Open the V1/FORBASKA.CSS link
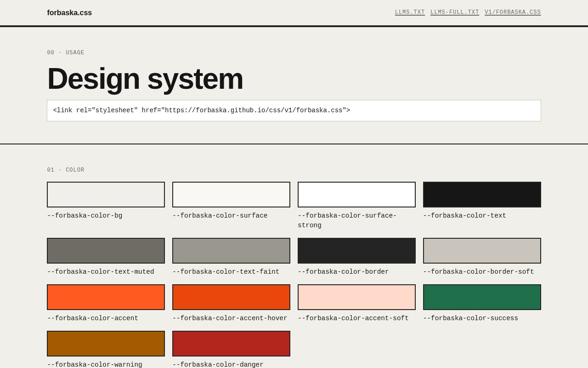The image size is (588, 368). [x=513, y=12]
